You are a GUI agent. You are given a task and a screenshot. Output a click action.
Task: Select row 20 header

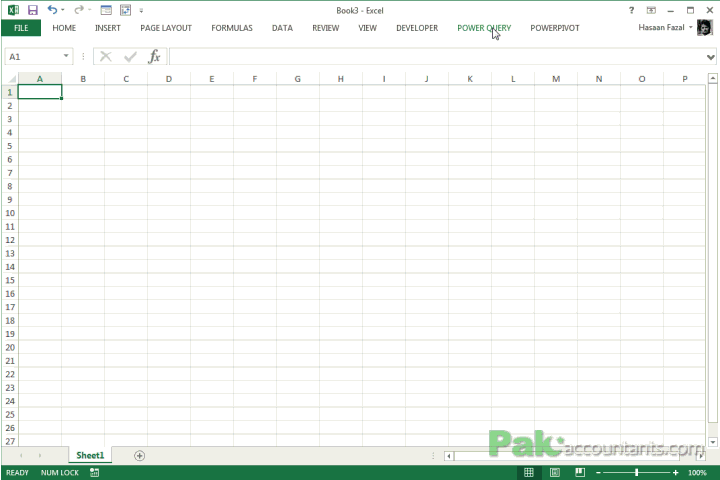click(x=10, y=347)
